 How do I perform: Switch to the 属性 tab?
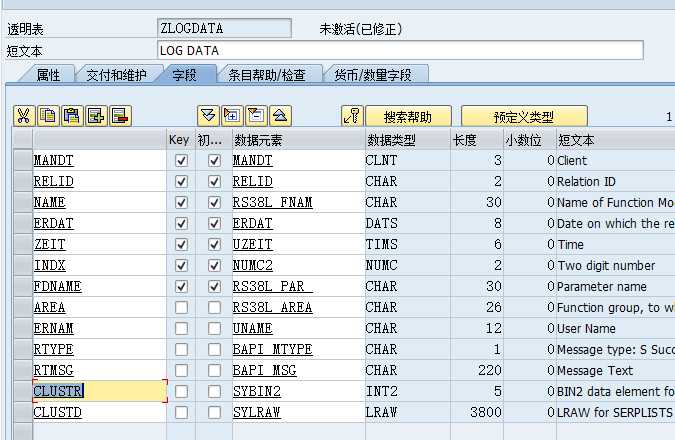tap(48, 75)
